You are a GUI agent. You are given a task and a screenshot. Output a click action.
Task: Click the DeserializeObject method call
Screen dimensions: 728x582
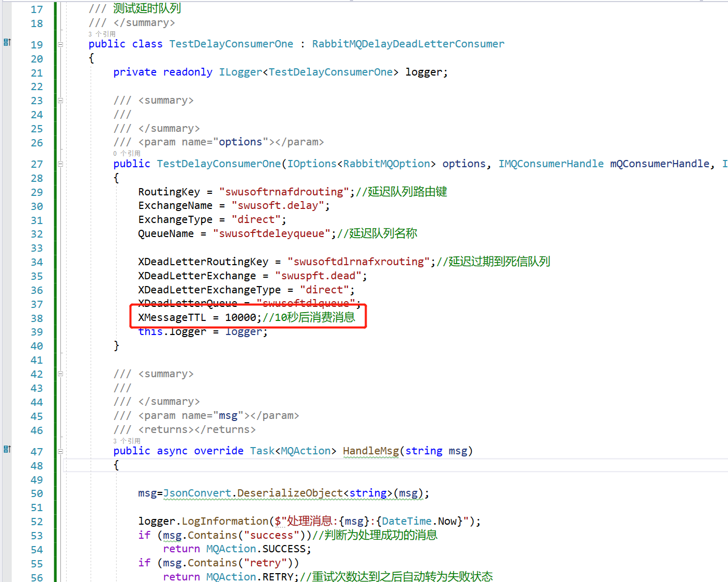[290, 493]
